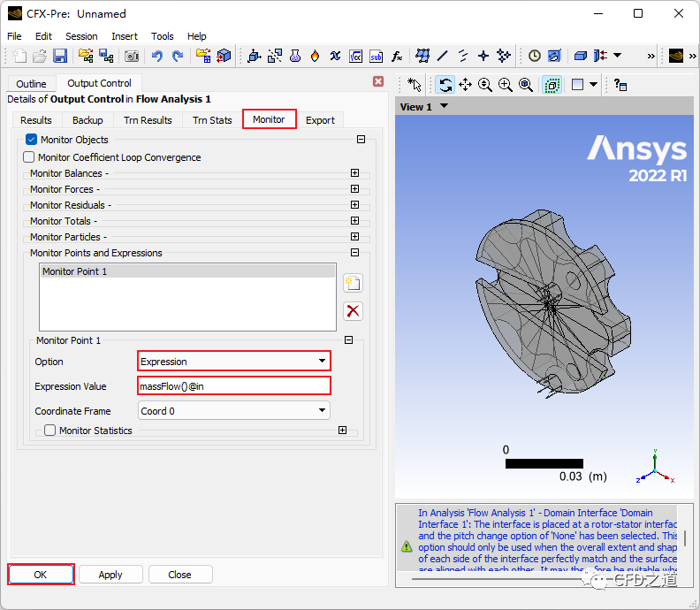The image size is (700, 610).
Task: Click the square-root alpha Expression icon
Action: tap(355, 56)
